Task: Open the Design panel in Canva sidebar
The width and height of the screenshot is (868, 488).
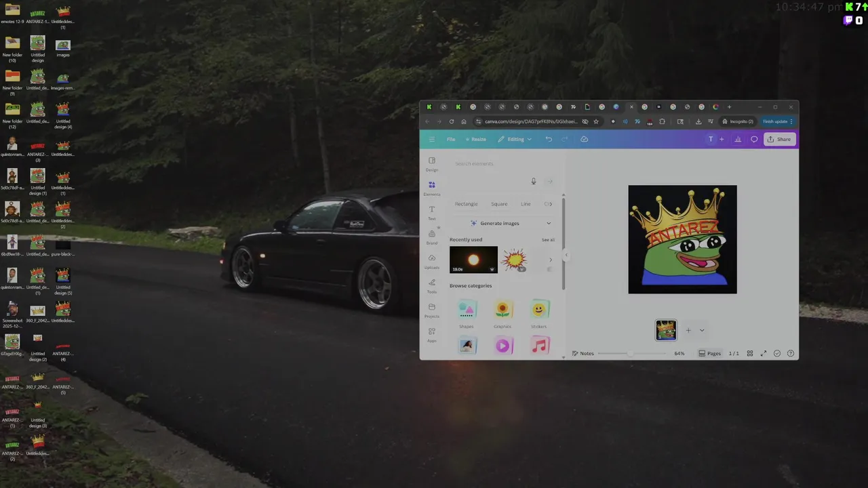Action: (432, 163)
